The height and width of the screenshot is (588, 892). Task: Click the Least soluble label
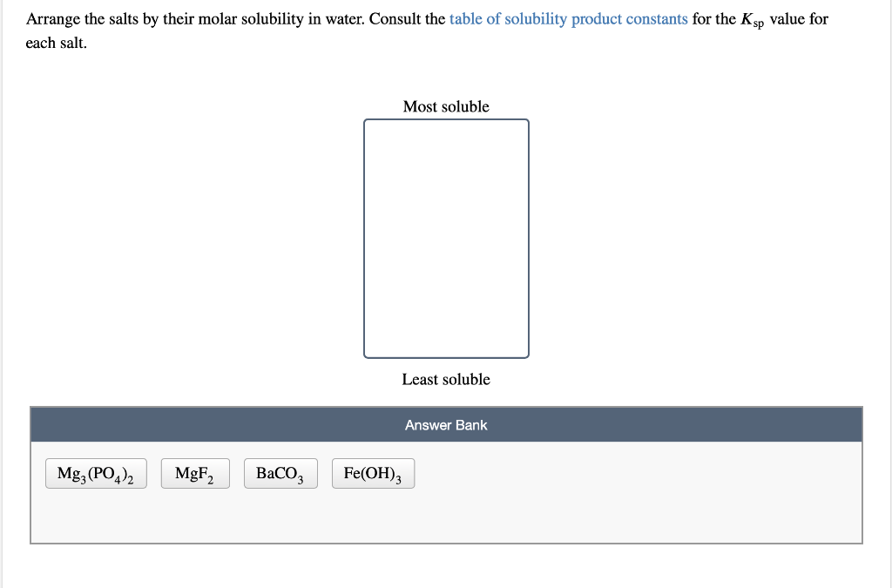[446, 380]
